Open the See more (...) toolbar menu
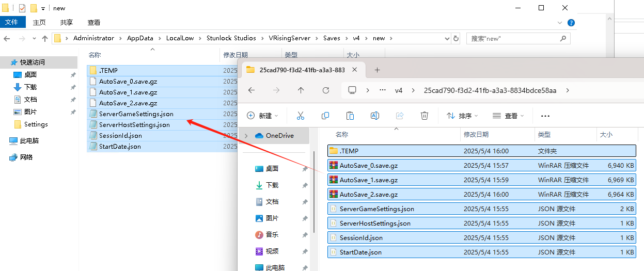The height and width of the screenshot is (271, 644). point(545,116)
